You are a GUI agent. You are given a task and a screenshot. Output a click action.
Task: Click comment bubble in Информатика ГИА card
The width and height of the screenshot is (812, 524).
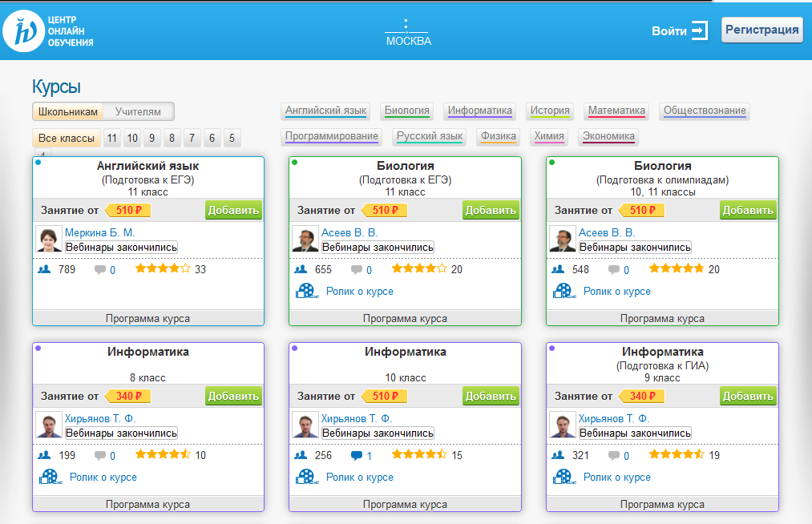(614, 456)
